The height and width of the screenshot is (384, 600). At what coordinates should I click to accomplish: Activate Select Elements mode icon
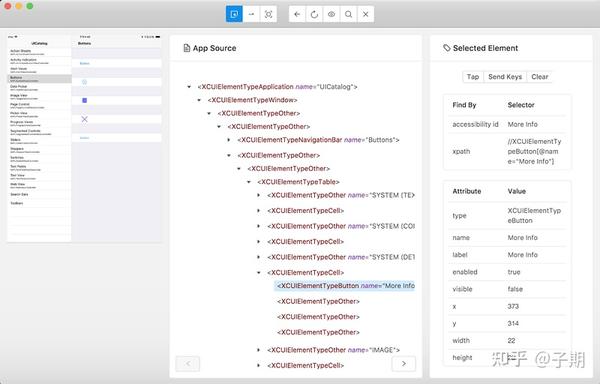[x=234, y=15]
